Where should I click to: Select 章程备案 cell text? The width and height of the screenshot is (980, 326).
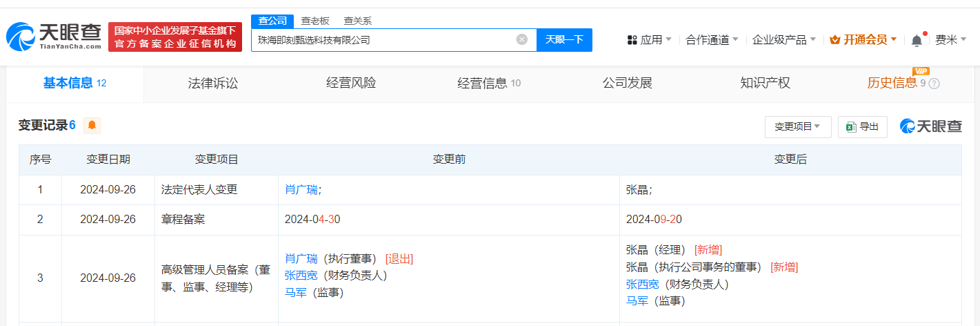pyautogui.click(x=183, y=220)
